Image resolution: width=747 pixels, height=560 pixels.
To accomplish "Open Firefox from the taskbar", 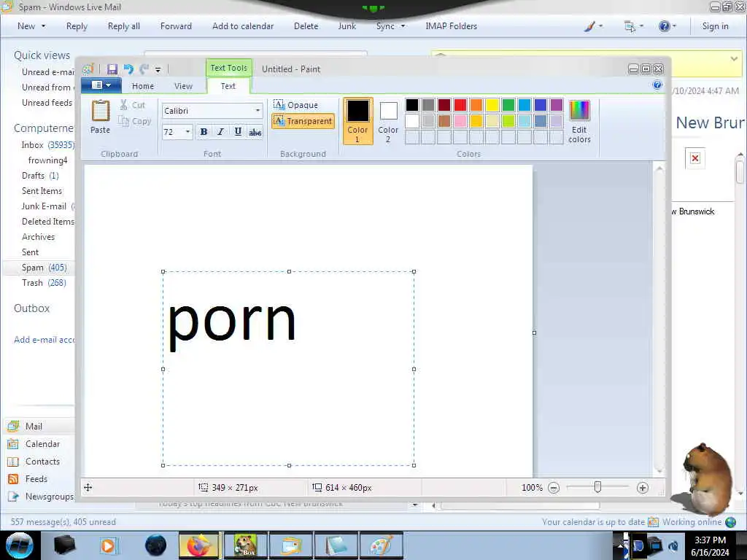I will click(199, 545).
